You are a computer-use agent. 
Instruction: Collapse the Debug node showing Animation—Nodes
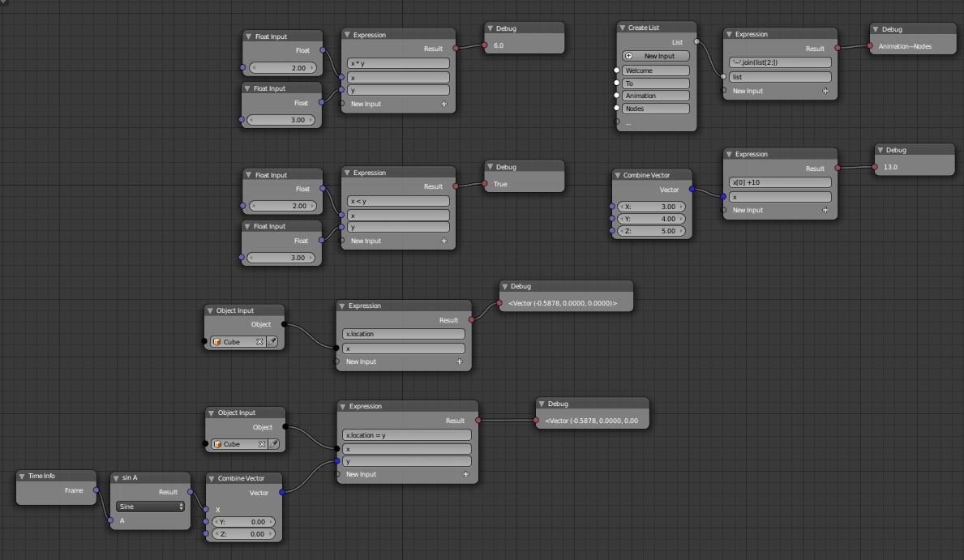[x=876, y=29]
